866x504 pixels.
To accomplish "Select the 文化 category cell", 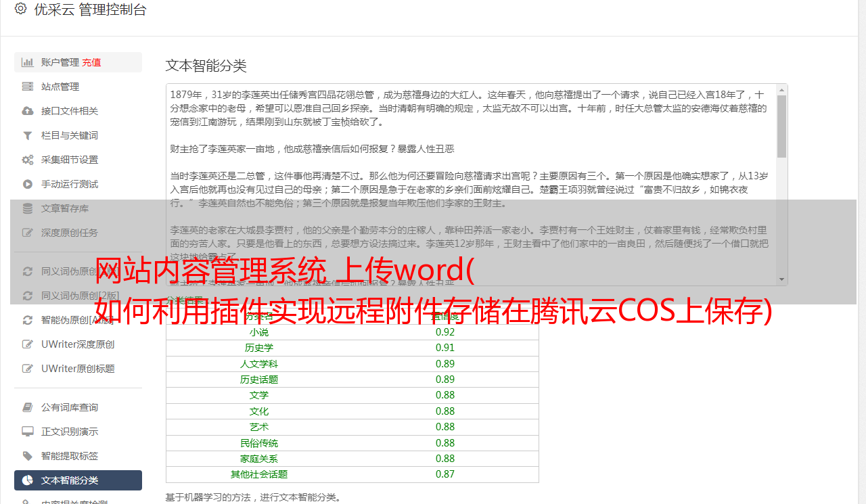I will point(259,411).
